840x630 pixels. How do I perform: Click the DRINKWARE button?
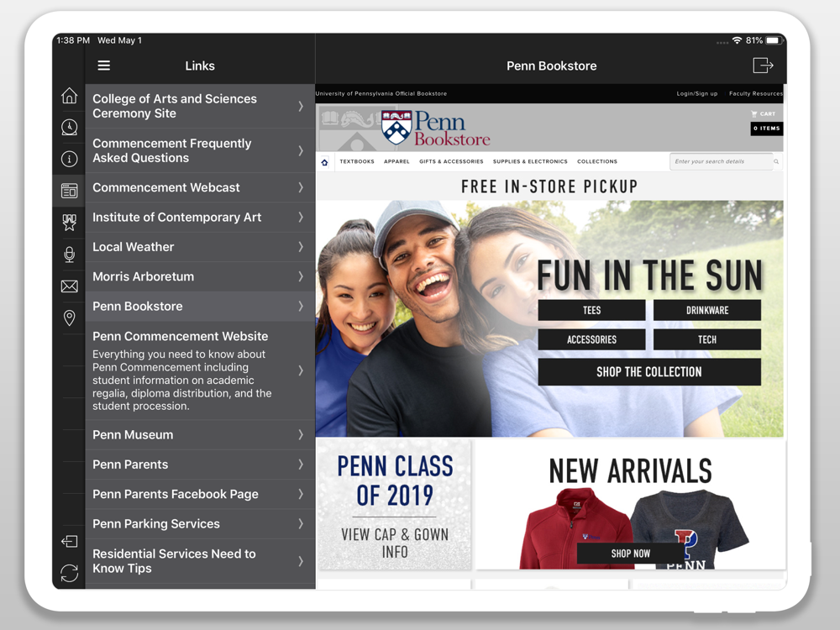(x=707, y=310)
